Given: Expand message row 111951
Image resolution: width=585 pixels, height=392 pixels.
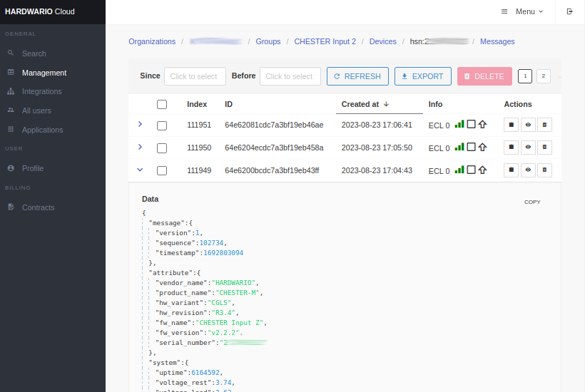Looking at the screenshot, I should click(x=140, y=124).
